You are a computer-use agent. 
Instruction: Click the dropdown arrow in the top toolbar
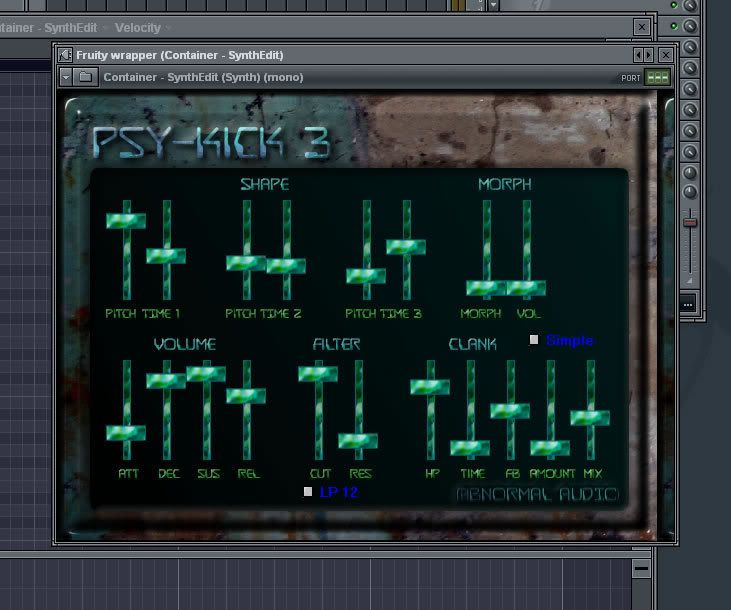493,5
